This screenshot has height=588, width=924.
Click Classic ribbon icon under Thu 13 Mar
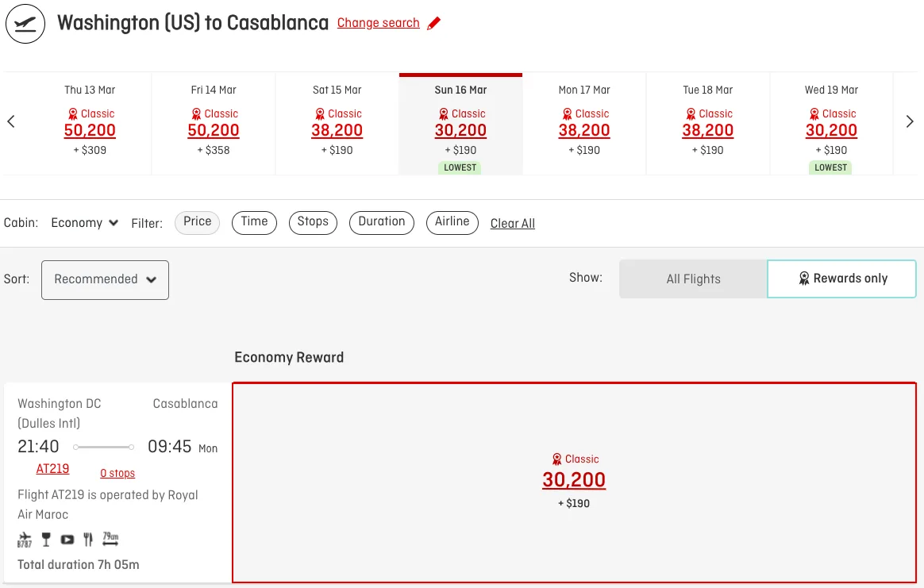72,113
